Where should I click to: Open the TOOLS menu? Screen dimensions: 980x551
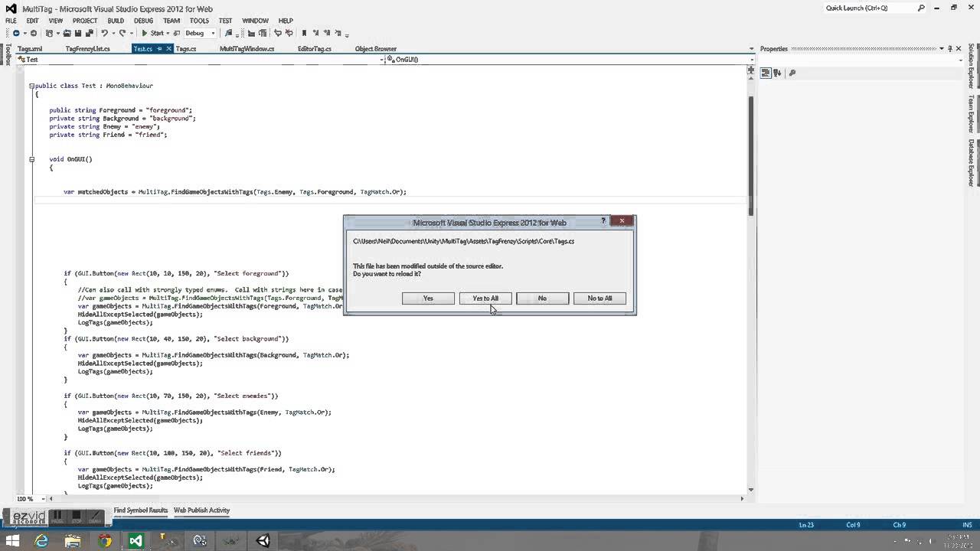pyautogui.click(x=199, y=21)
